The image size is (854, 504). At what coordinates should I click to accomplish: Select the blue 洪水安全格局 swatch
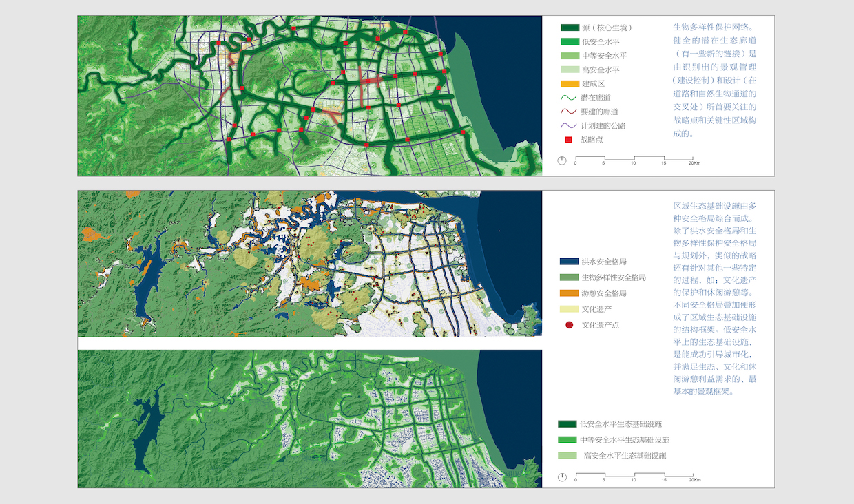pyautogui.click(x=569, y=262)
